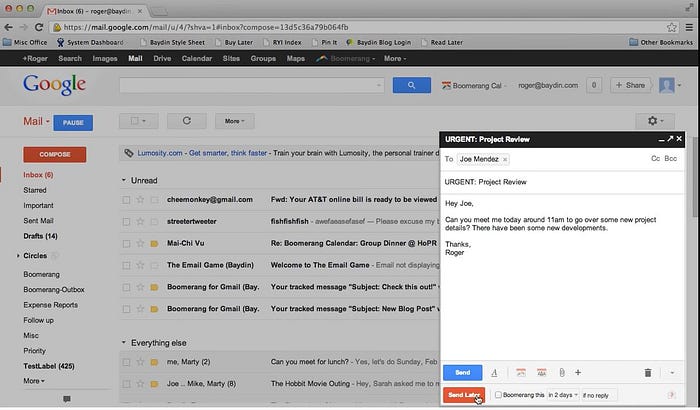700x410 pixels.
Task: Click the 'if no reply' condition field
Action: 599,395
